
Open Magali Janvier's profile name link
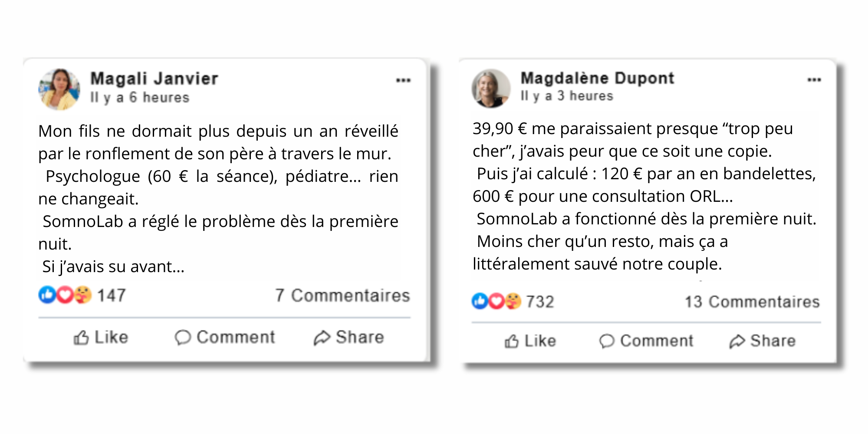pos(154,79)
